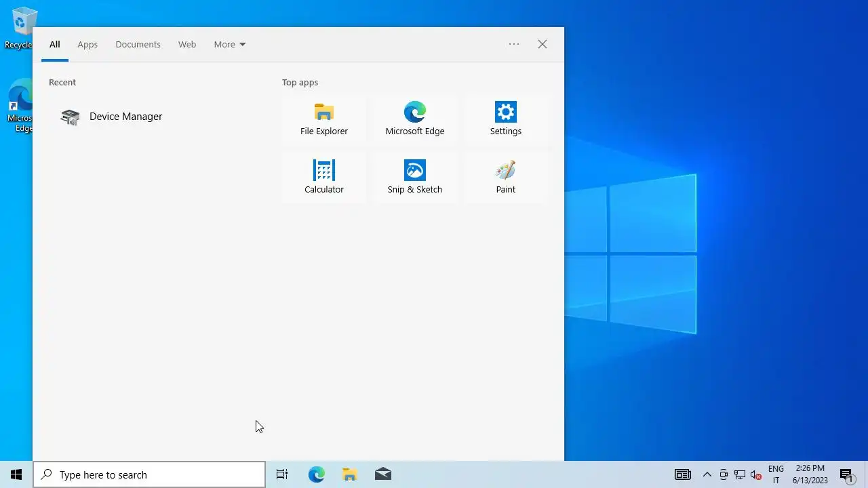
Task: Show hidden system tray icons
Action: click(x=707, y=474)
